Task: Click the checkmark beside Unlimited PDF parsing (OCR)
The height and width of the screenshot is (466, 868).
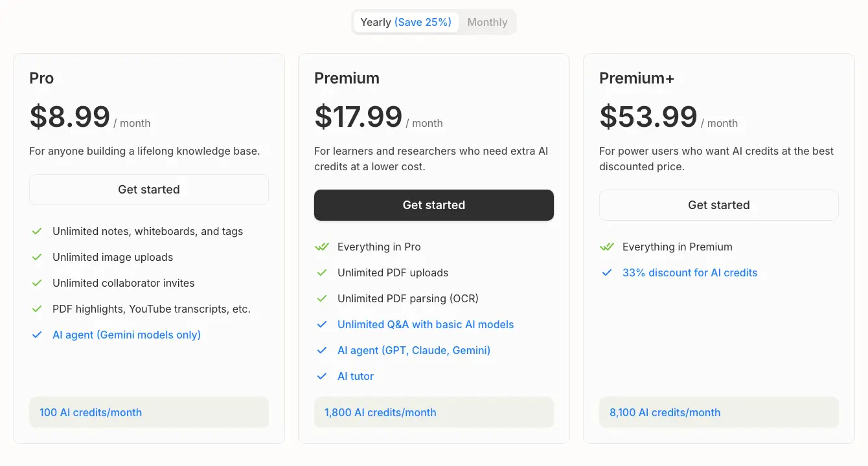Action: pyautogui.click(x=322, y=298)
